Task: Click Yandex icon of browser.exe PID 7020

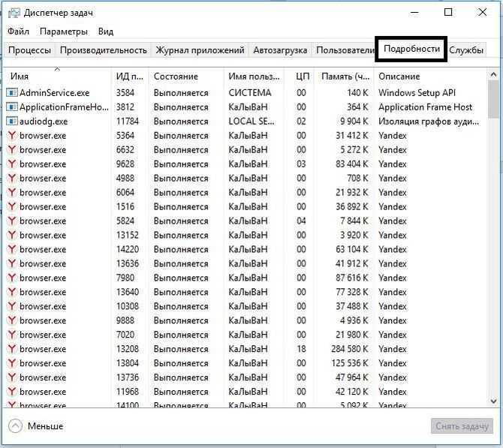Action: click(12, 335)
